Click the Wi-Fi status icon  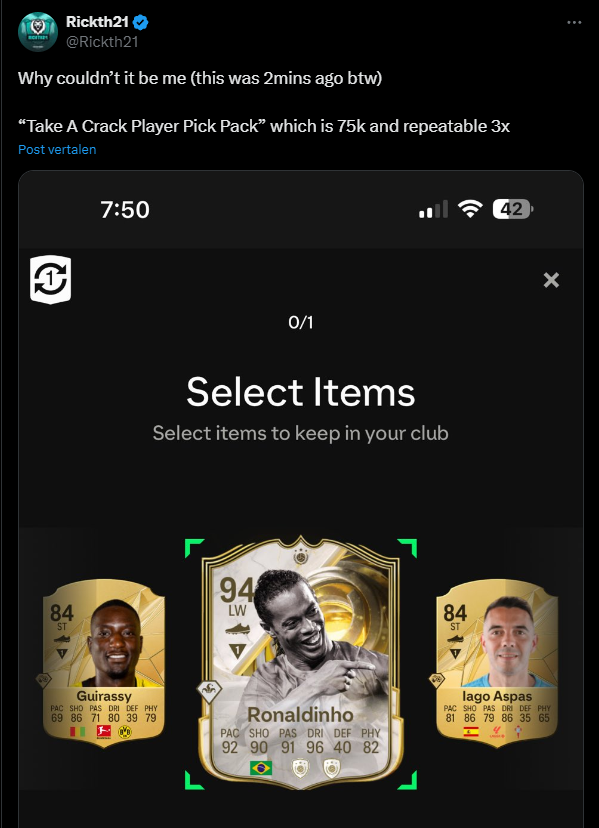point(470,209)
